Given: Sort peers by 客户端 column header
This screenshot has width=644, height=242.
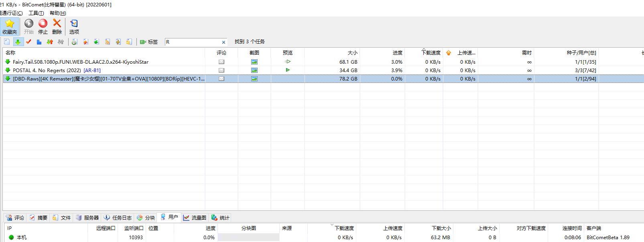Looking at the screenshot, I should 614,228.
